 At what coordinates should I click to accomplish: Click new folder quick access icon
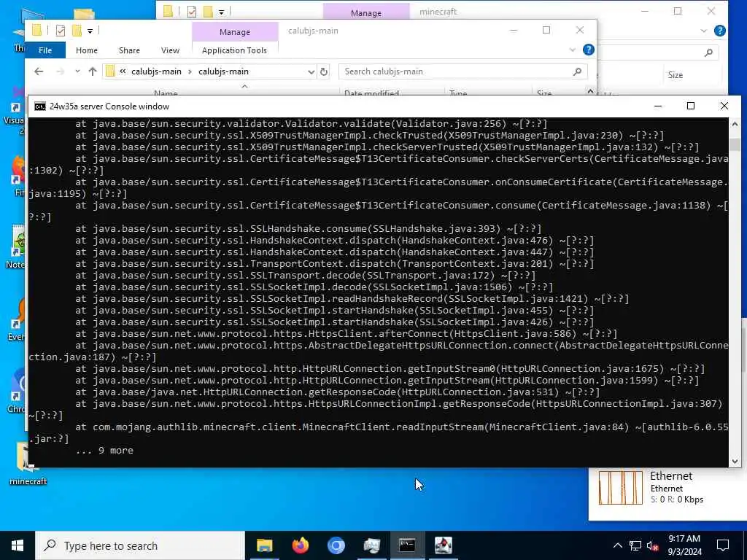coord(76,31)
